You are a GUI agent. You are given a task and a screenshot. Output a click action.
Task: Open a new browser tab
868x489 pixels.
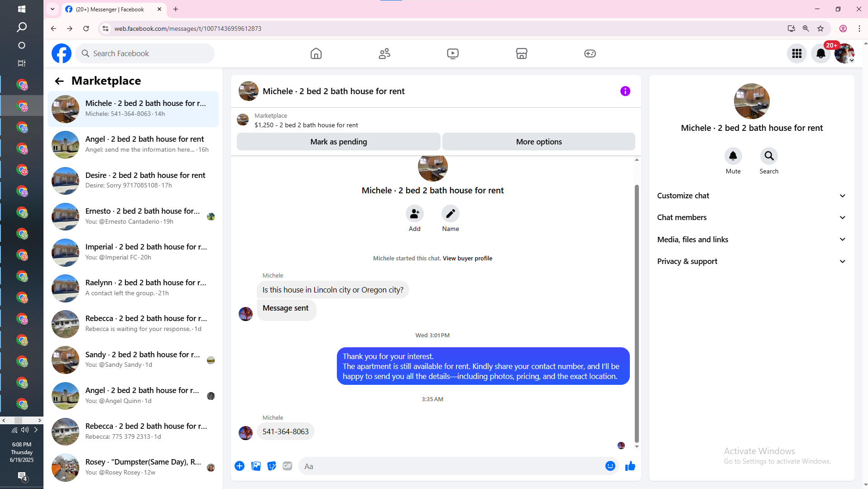click(x=176, y=9)
